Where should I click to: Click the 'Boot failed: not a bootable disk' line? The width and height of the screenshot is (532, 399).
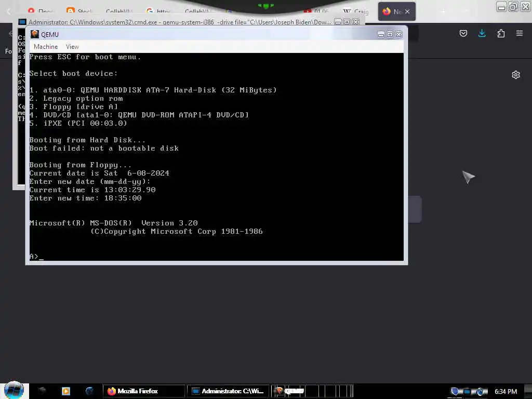[x=104, y=148]
